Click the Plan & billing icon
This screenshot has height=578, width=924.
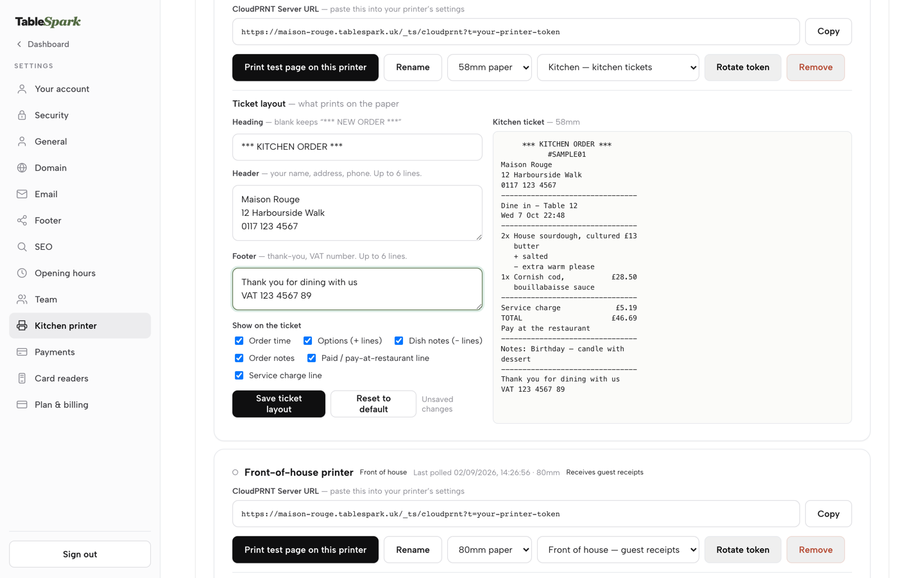pos(22,405)
